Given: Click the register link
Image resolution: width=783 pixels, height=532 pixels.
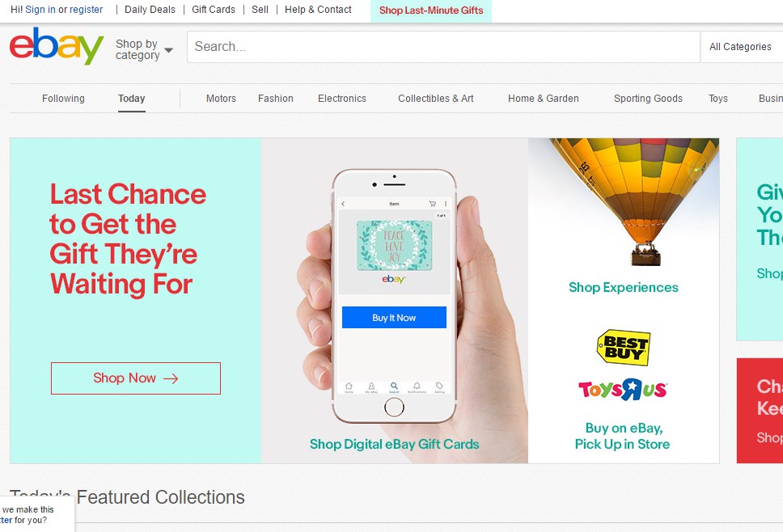Looking at the screenshot, I should click(x=86, y=10).
